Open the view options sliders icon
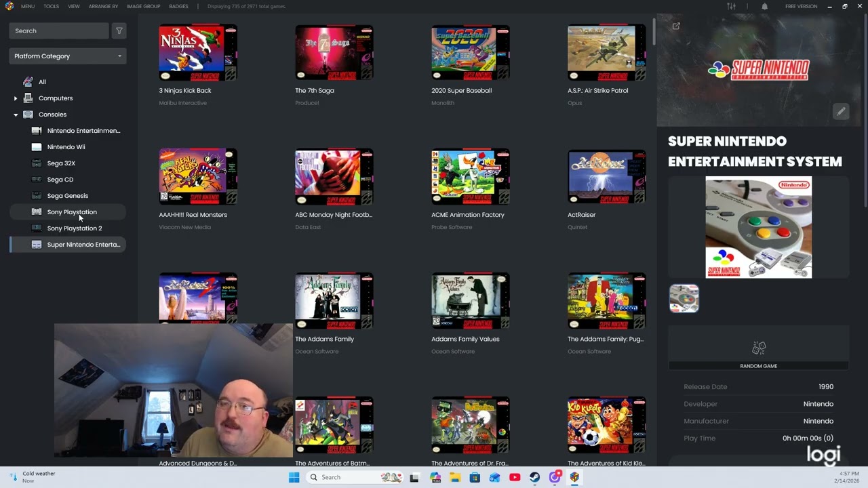This screenshot has width=868, height=488. tap(731, 6)
